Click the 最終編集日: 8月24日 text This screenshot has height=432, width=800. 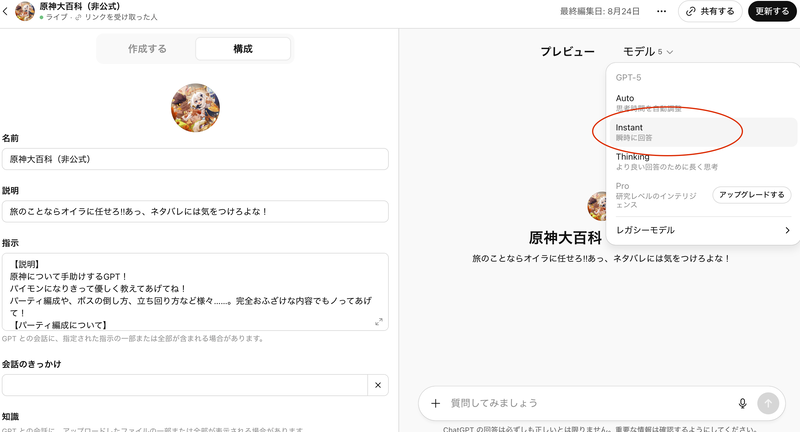pos(599,11)
